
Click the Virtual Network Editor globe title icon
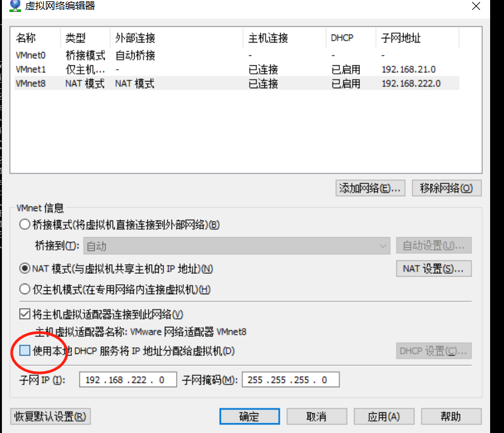pyautogui.click(x=15, y=6)
